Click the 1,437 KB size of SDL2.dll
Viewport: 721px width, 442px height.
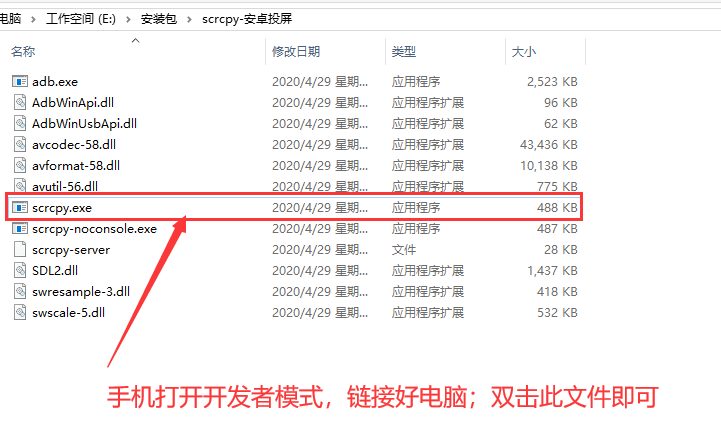click(552, 271)
